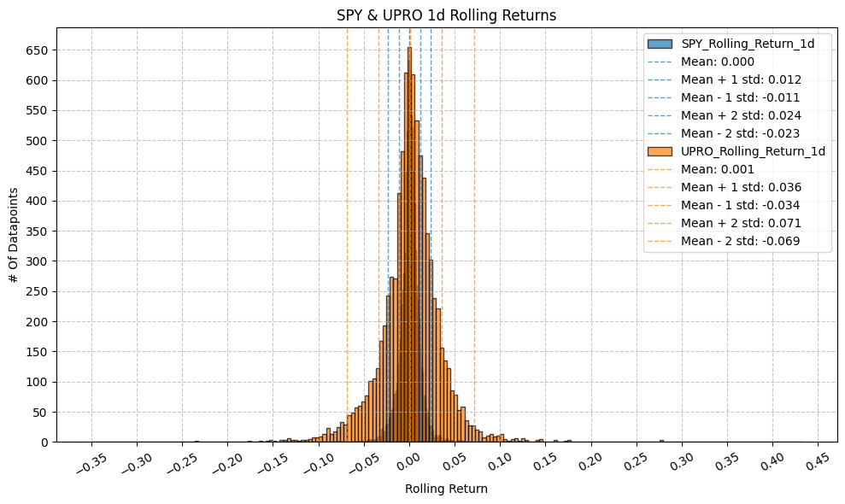Select the chart title SPY & UPRO 1d Rolling Returns
Screen dimensions: 845x504
coord(447,15)
